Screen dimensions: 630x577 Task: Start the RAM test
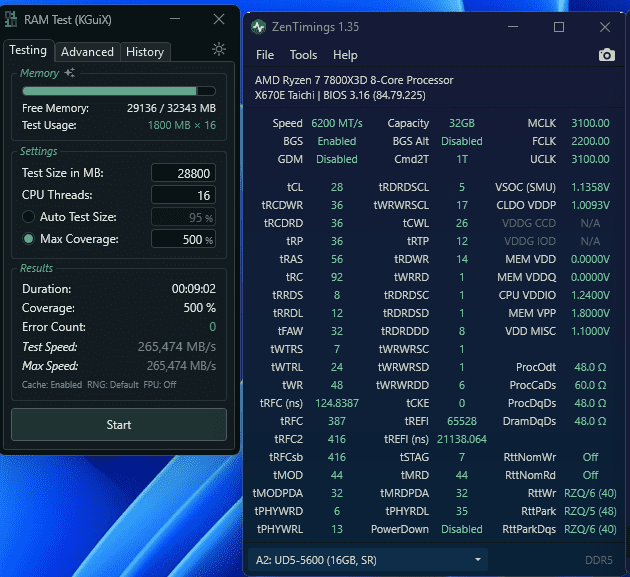119,425
